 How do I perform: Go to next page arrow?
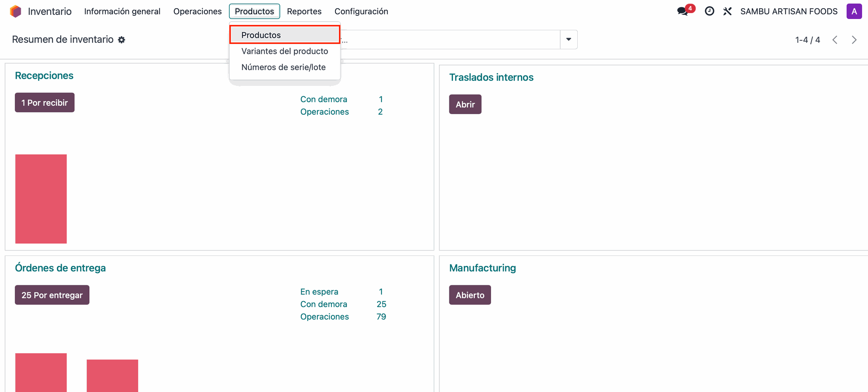tap(854, 40)
